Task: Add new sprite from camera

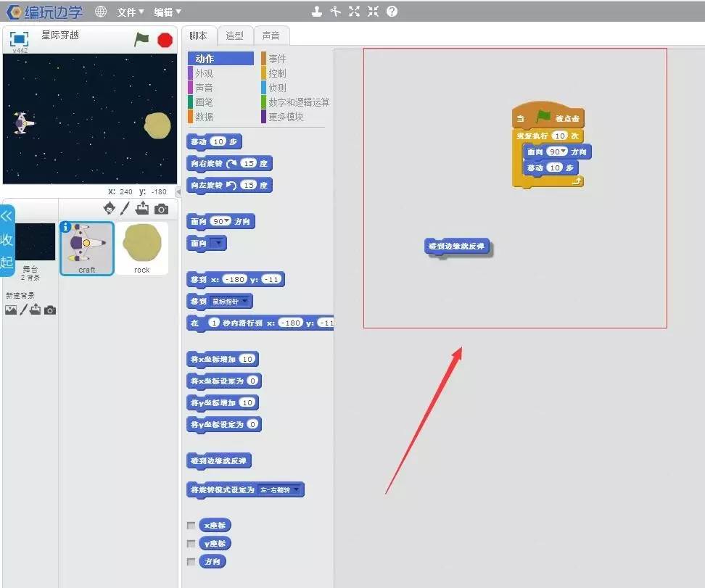Action: pyautogui.click(x=161, y=209)
